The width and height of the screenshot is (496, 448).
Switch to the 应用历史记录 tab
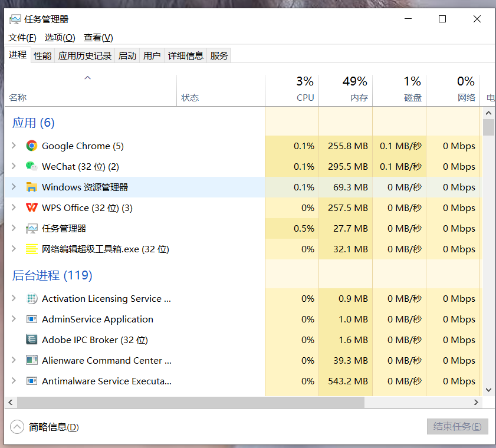point(85,55)
